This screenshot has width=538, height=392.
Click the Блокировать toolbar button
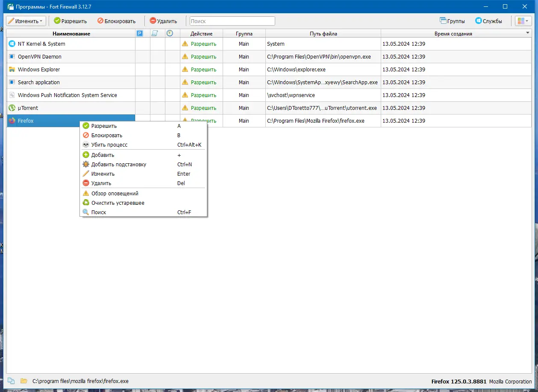point(116,21)
